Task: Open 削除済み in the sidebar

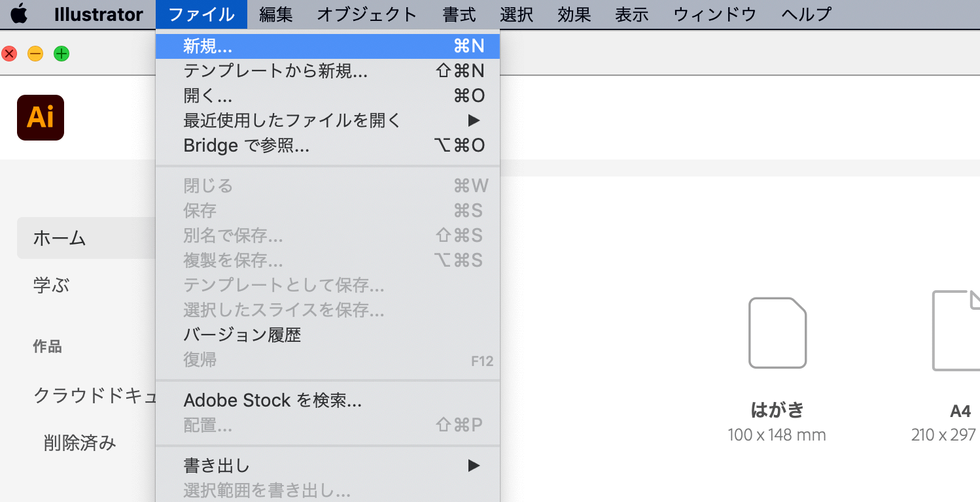Action: pos(80,443)
